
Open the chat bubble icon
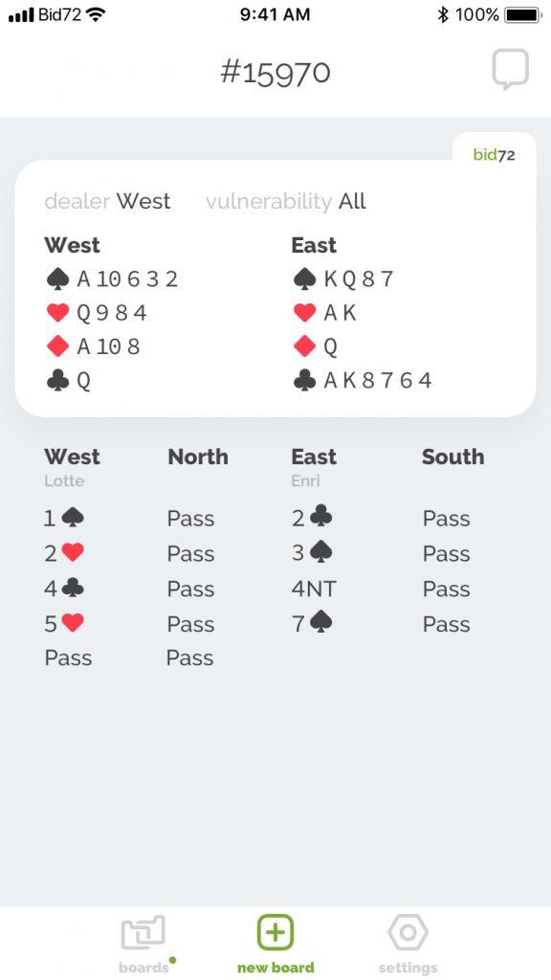tap(510, 69)
